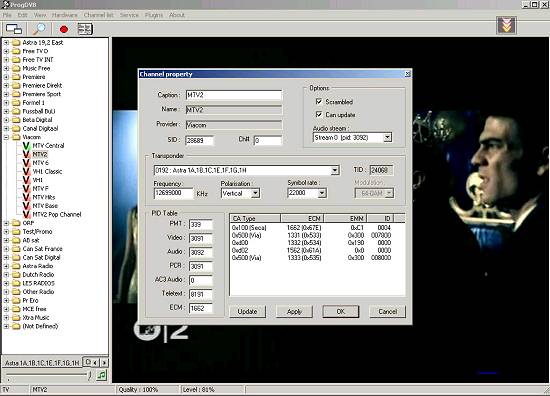Click the yellow arrows icon top right
Screen dimensions: 550x396
[506, 26]
